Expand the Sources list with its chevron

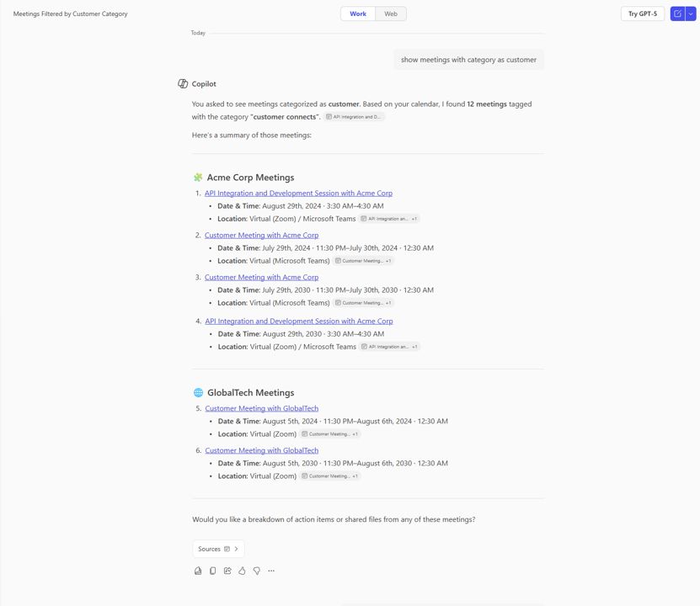pos(237,548)
